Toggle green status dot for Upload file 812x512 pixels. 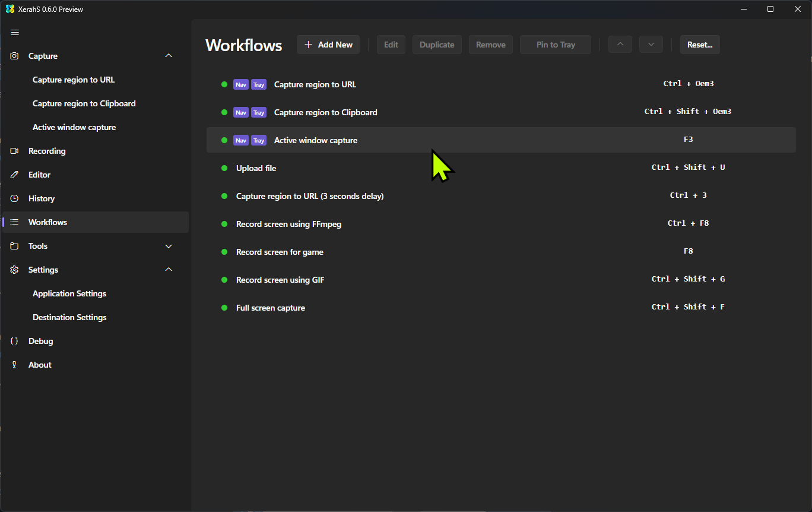[224, 168]
